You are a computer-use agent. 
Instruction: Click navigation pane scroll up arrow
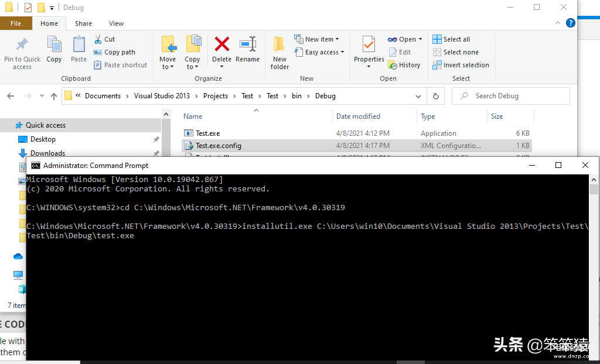(166, 114)
